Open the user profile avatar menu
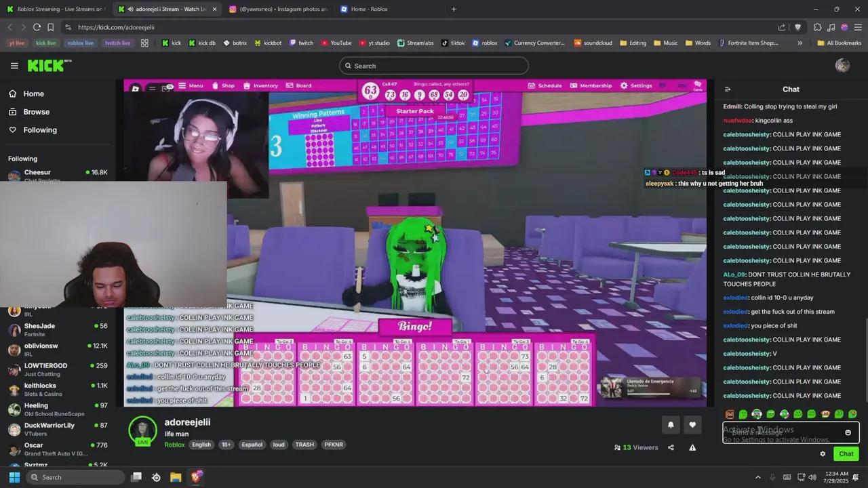This screenshot has width=868, height=488. click(x=842, y=65)
